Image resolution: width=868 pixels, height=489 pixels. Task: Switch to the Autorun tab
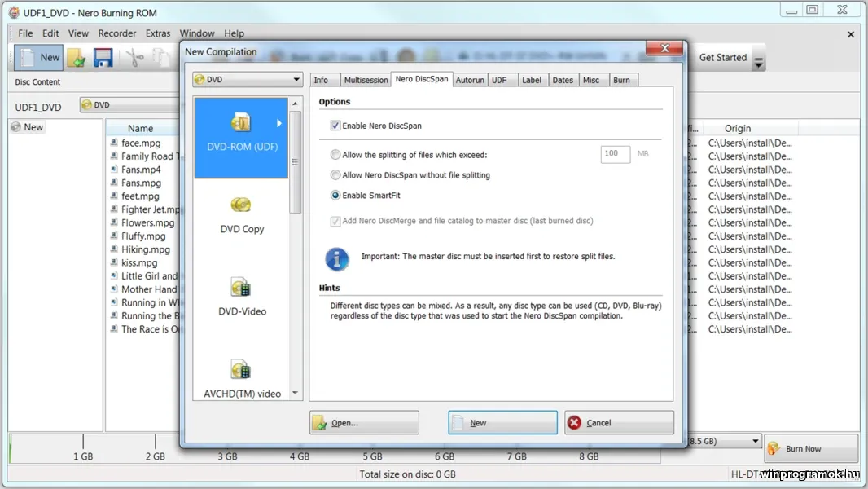tap(470, 79)
